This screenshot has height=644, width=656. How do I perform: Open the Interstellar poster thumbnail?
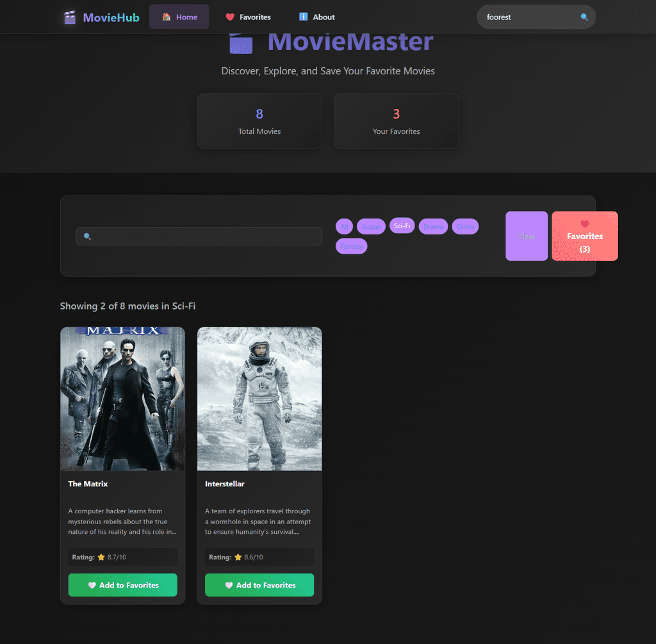tap(259, 399)
